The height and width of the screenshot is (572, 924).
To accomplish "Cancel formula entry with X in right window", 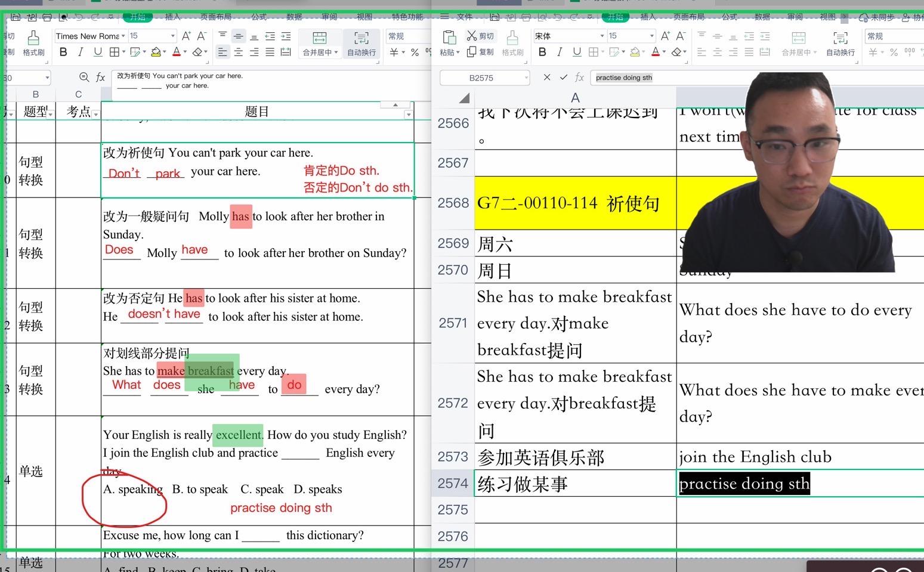I will [547, 77].
